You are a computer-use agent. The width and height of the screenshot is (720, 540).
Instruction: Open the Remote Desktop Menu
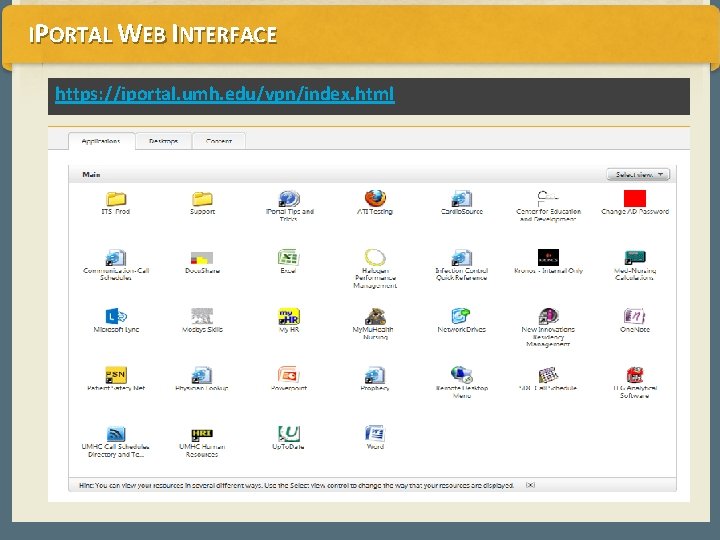(461, 375)
